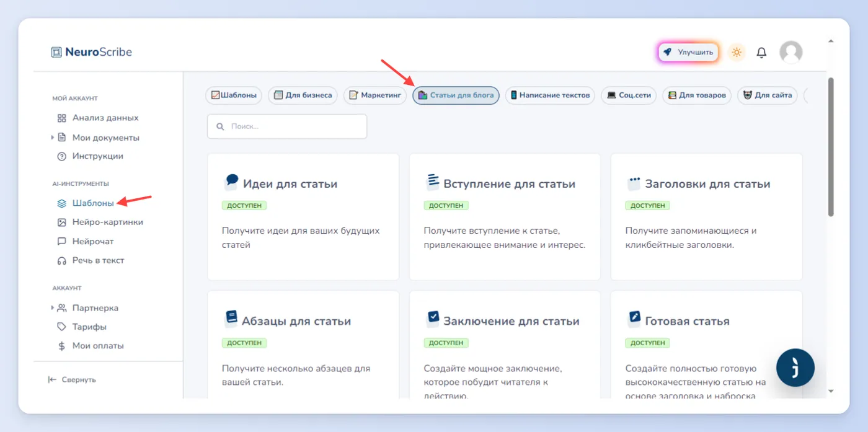This screenshot has width=868, height=432.
Task: Click the vertical page scrollbar thumb
Action: [831, 147]
